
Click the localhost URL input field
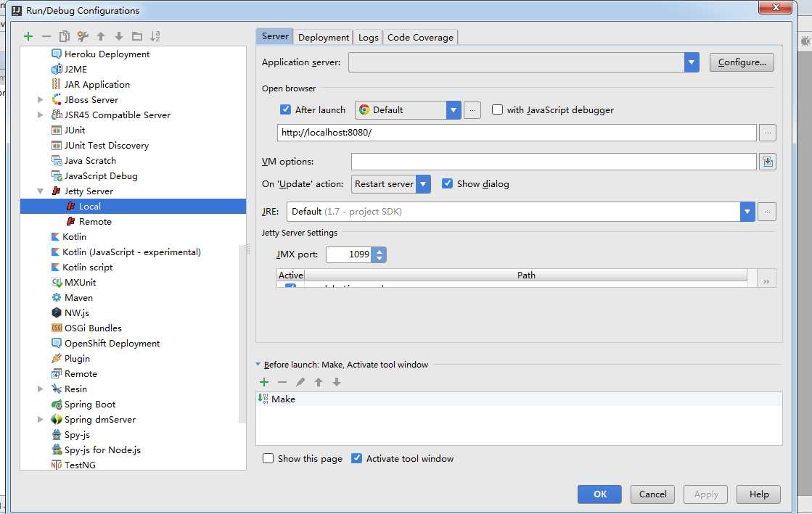[517, 133]
